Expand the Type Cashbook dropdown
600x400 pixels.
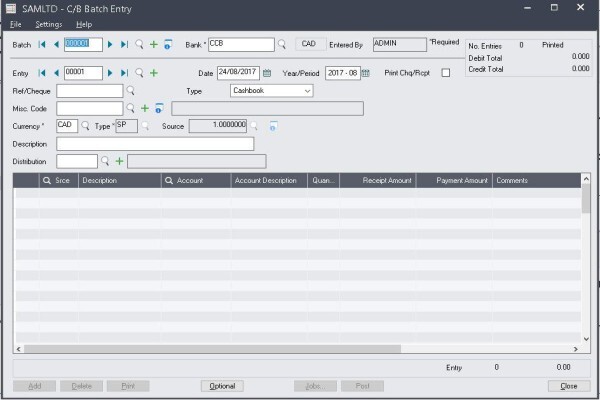pyautogui.click(x=307, y=91)
